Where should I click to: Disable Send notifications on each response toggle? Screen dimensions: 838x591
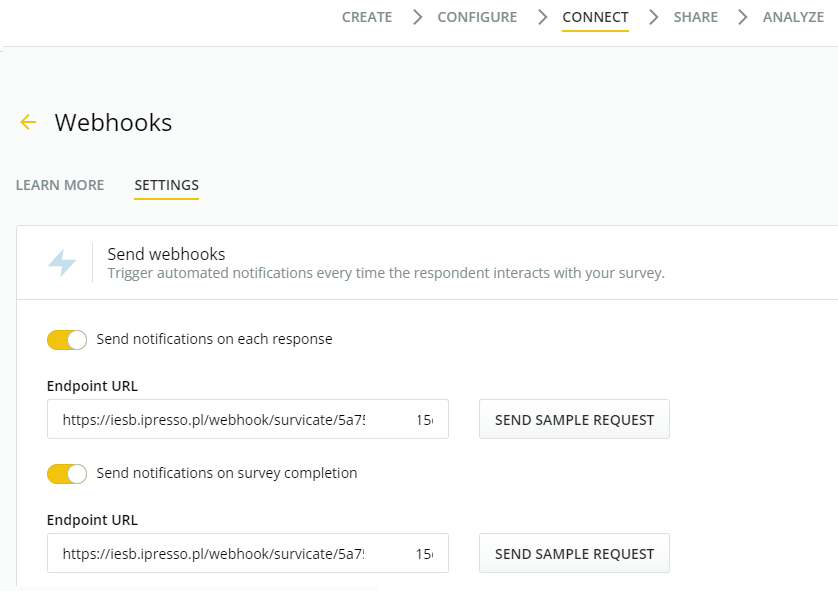pos(67,340)
